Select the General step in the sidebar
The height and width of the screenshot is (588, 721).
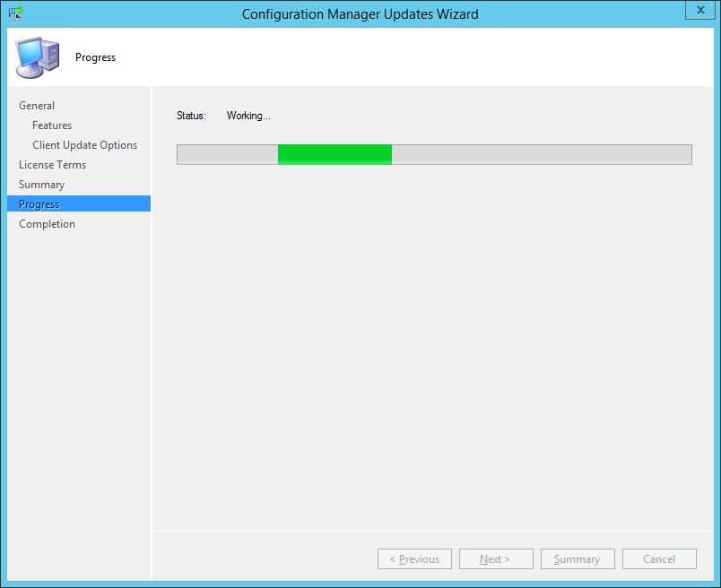pyautogui.click(x=37, y=105)
